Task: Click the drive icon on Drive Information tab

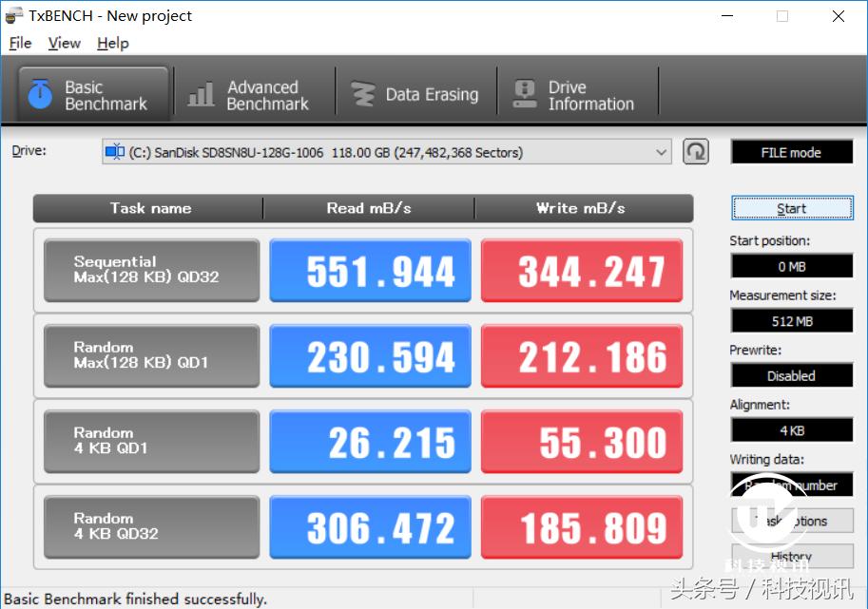Action: point(527,90)
